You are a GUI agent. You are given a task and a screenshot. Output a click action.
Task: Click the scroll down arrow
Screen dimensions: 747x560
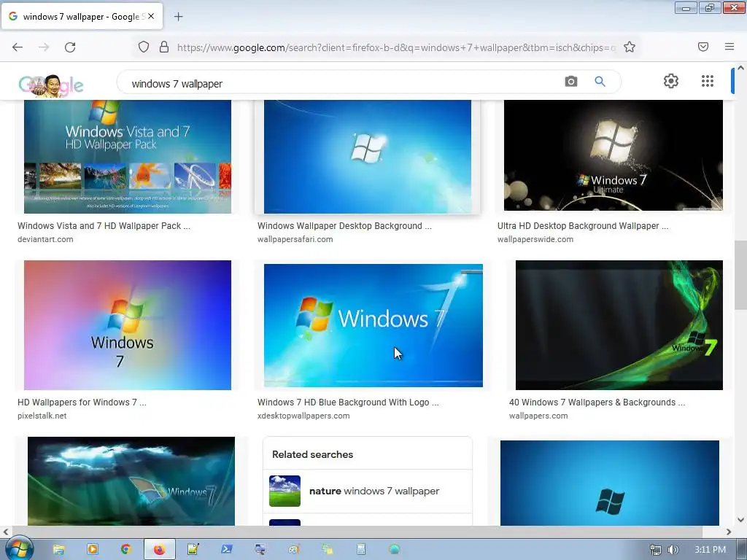click(x=740, y=520)
